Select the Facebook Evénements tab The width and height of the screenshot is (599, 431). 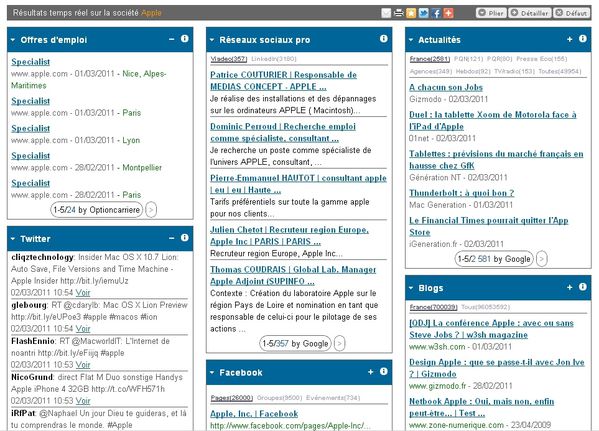[333, 398]
